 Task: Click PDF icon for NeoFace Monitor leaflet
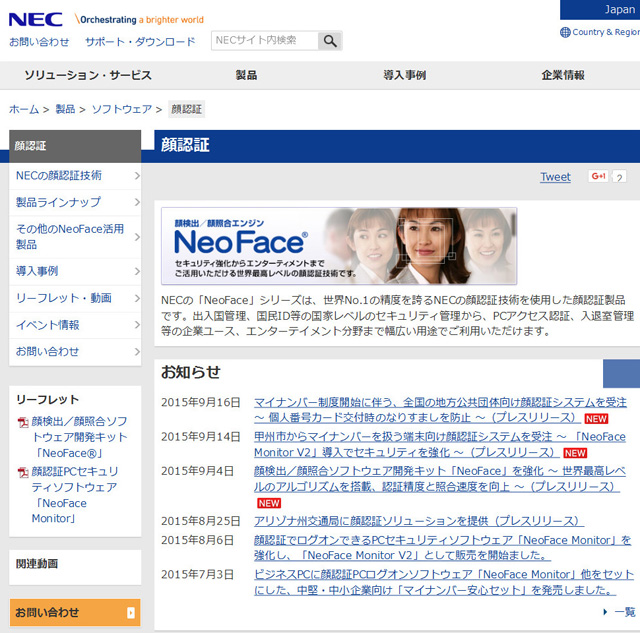(23, 472)
